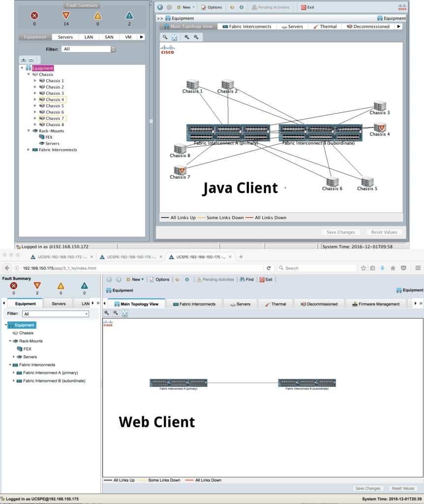
Task: Open Java client Fabric Interconnects tab
Action: [247, 27]
